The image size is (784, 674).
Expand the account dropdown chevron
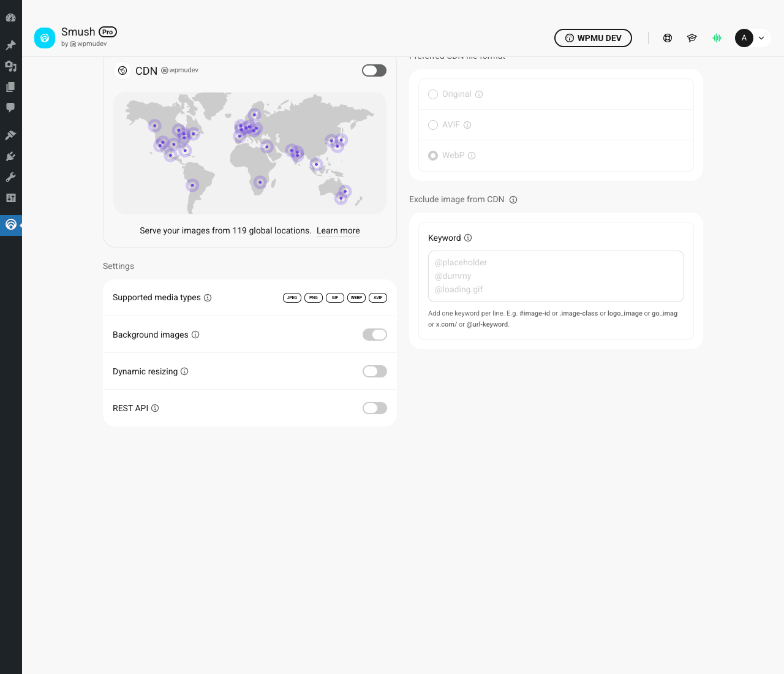tap(761, 38)
